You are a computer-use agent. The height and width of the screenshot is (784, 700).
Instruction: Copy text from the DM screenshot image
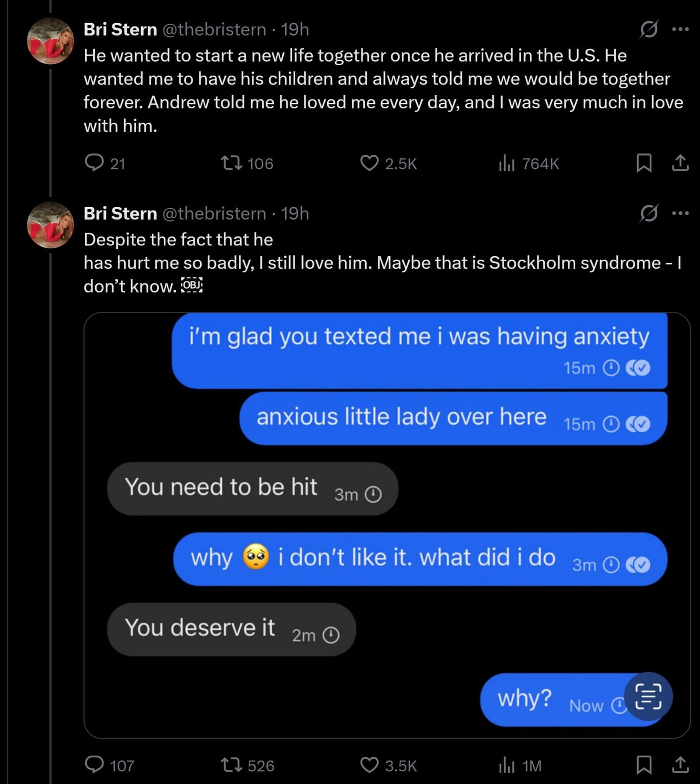[x=648, y=697]
